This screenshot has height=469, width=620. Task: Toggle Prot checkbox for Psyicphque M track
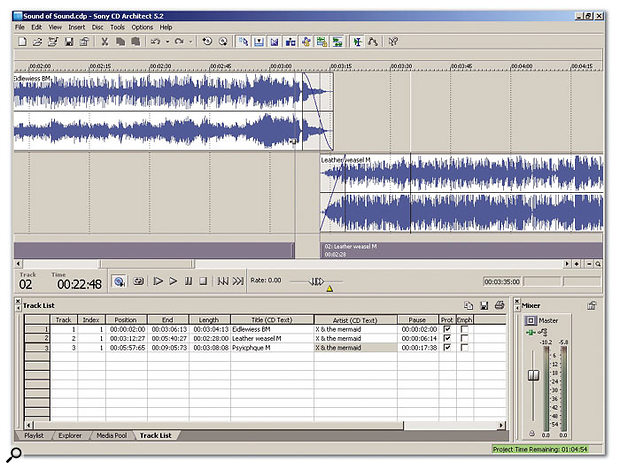(x=447, y=347)
